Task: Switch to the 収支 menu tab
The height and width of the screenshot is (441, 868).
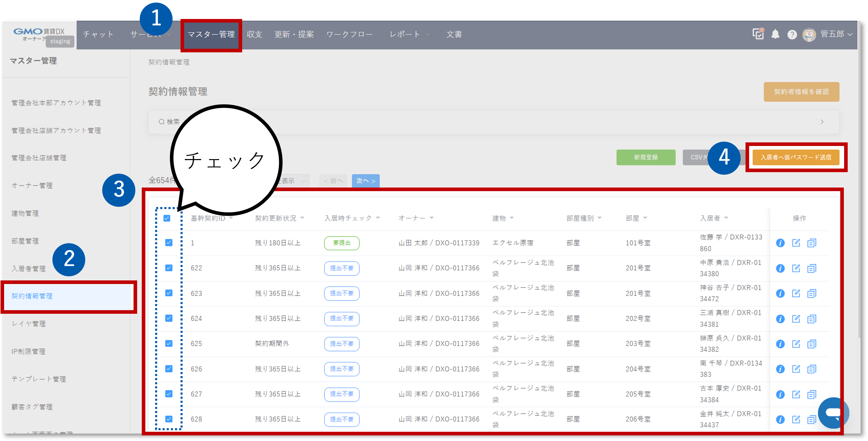Action: 254,34
